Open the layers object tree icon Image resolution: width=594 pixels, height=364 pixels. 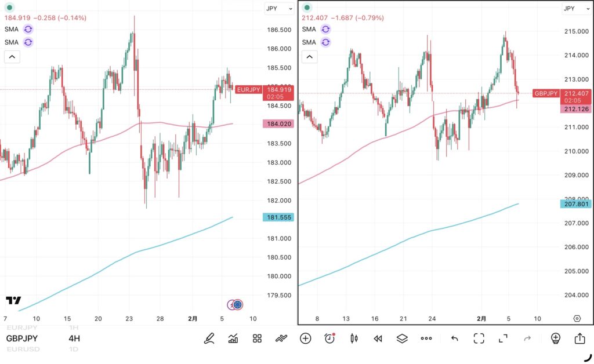coord(402,338)
